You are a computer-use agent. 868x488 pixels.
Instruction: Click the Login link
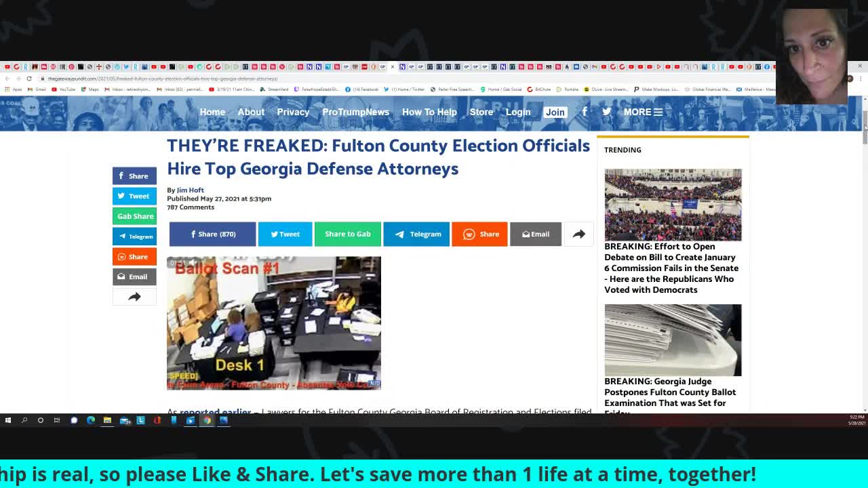tap(518, 112)
